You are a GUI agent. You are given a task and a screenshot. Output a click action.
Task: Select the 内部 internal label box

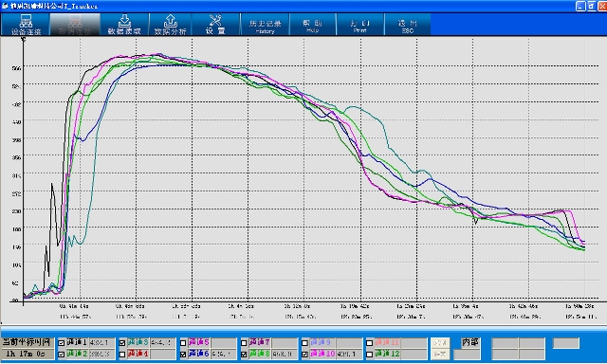pyautogui.click(x=470, y=342)
